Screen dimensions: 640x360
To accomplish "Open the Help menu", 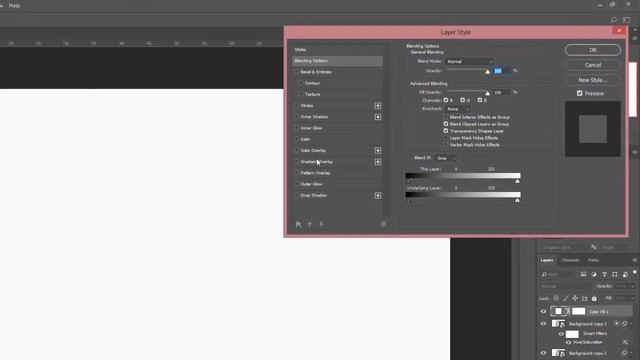I will click(x=14, y=6).
